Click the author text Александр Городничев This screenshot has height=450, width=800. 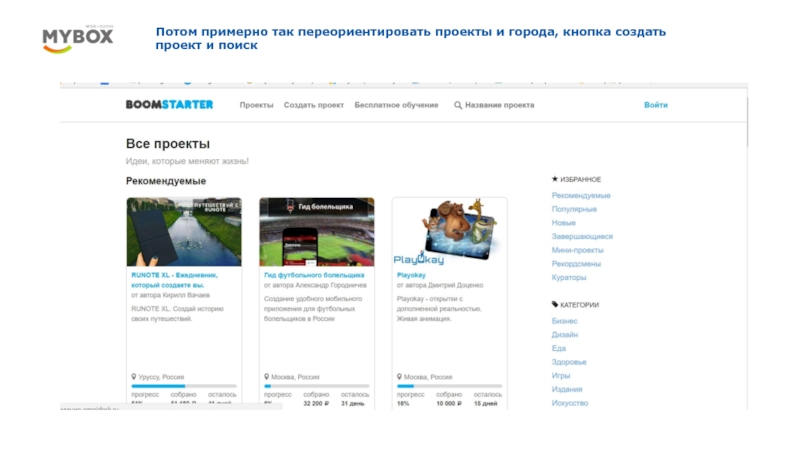331,285
